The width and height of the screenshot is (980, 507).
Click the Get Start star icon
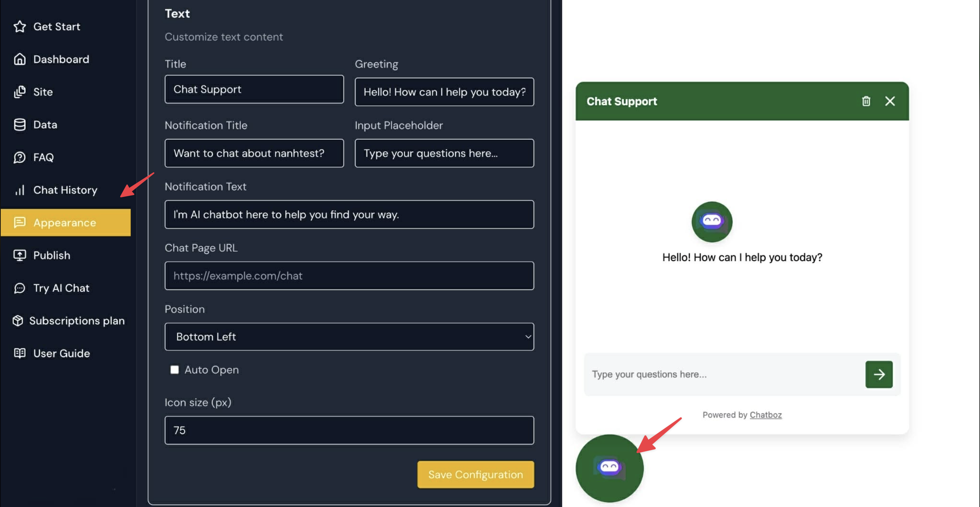pyautogui.click(x=20, y=27)
